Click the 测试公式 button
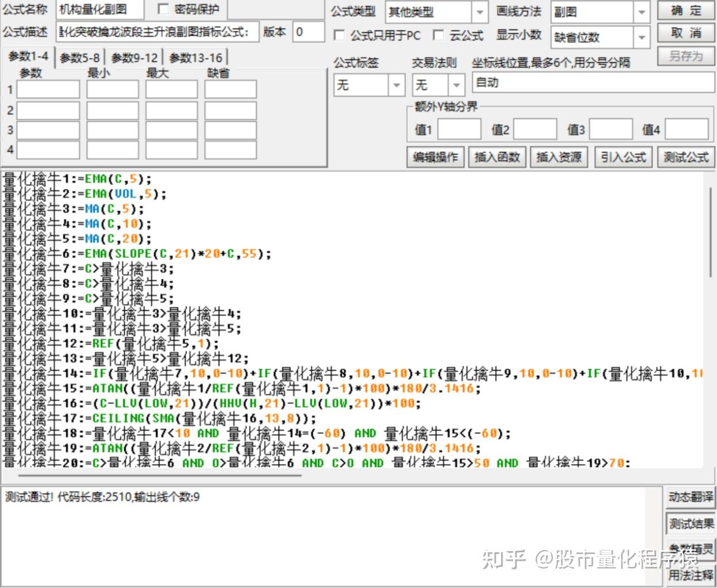The height and width of the screenshot is (588, 717). tap(686, 157)
